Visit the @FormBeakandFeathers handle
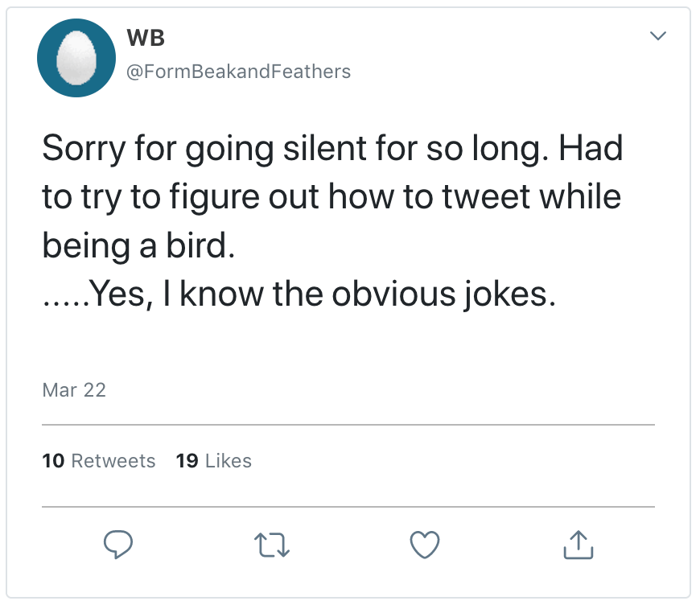 pyautogui.click(x=238, y=72)
